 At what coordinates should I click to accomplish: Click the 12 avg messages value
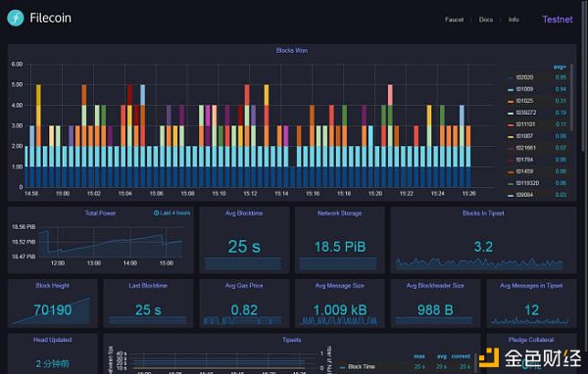tap(532, 310)
